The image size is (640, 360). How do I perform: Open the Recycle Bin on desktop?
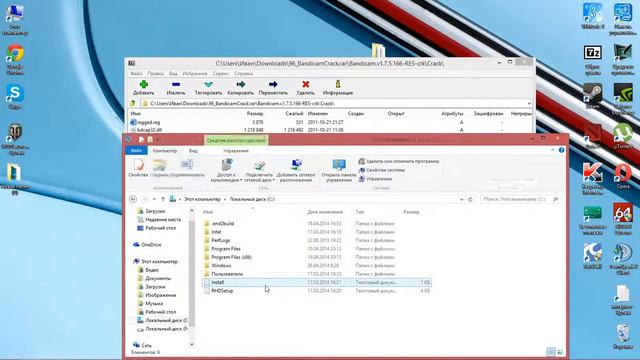623,337
